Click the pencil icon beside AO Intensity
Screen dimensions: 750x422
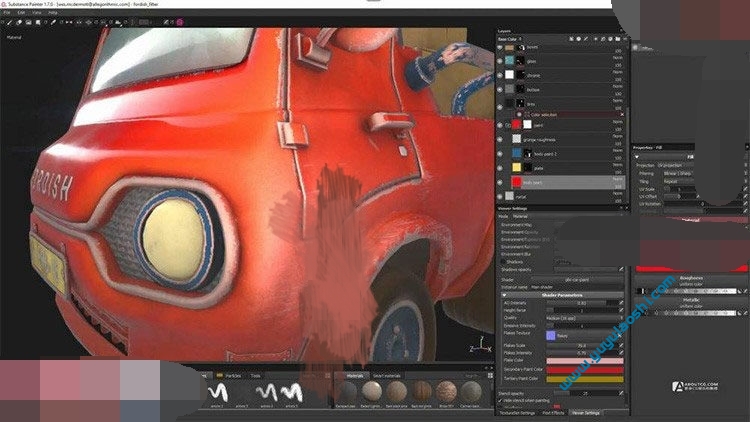pyautogui.click(x=621, y=302)
